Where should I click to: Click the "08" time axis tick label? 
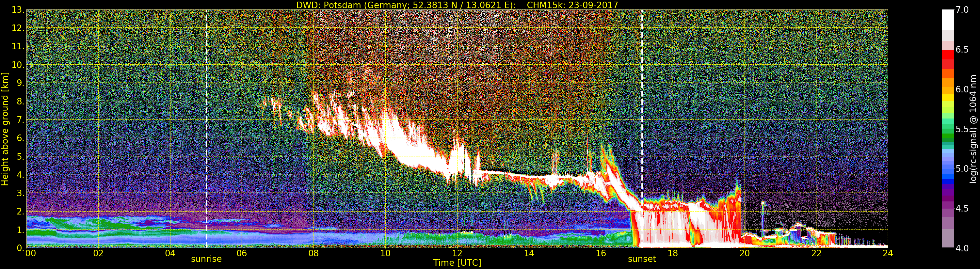(313, 253)
